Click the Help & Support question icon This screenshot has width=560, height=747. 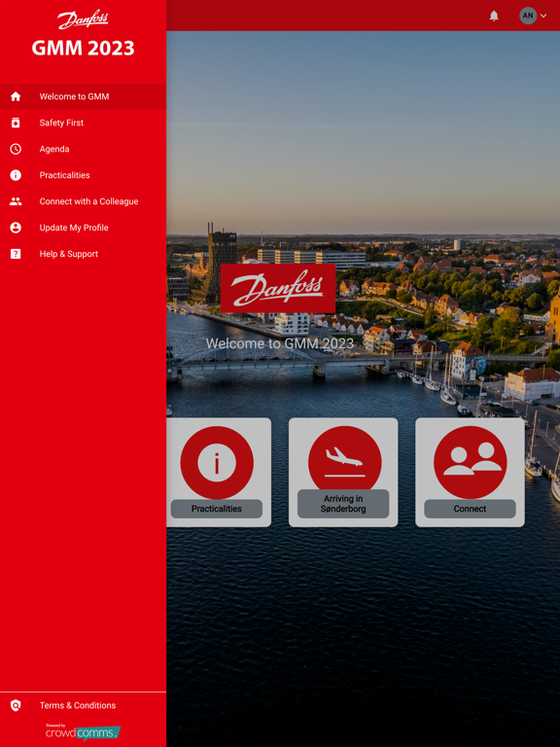[x=16, y=254]
